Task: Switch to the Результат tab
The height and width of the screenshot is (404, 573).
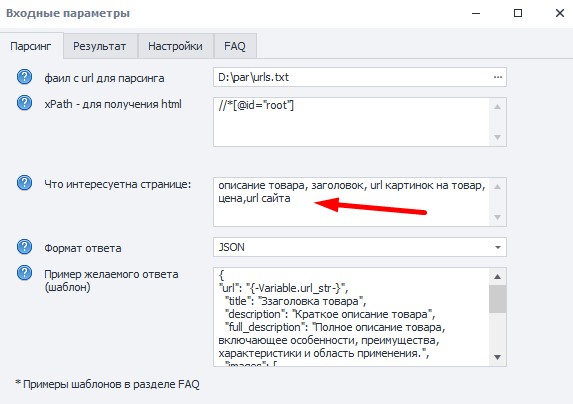Action: pos(99,46)
